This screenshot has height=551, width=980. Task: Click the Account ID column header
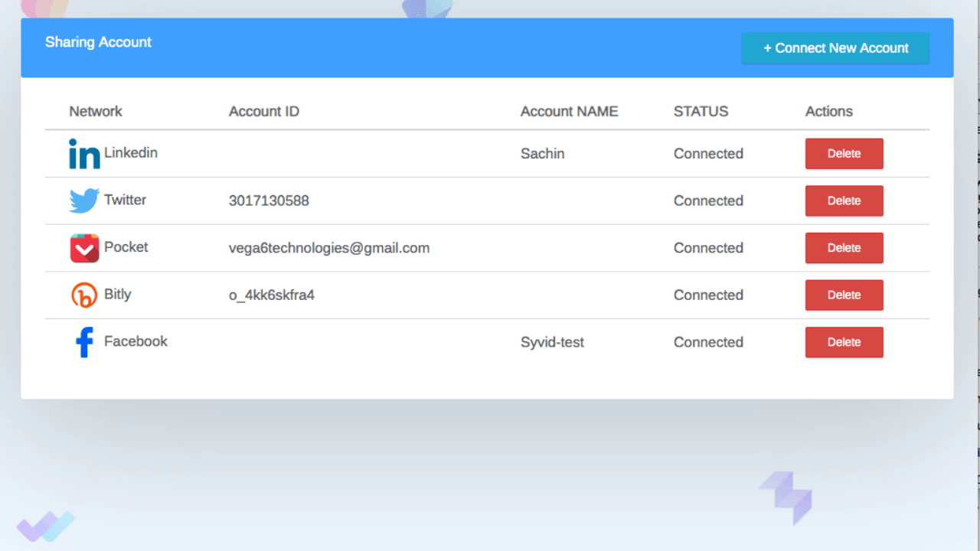[x=264, y=112]
